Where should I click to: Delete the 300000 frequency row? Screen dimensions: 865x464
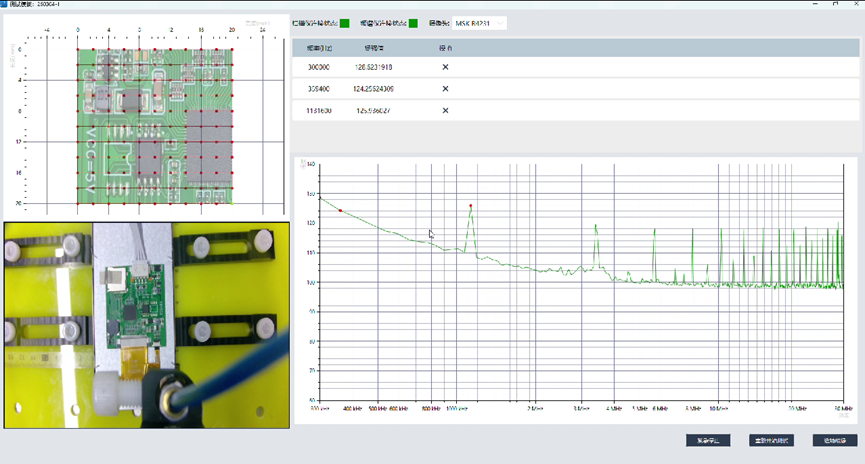(445, 67)
